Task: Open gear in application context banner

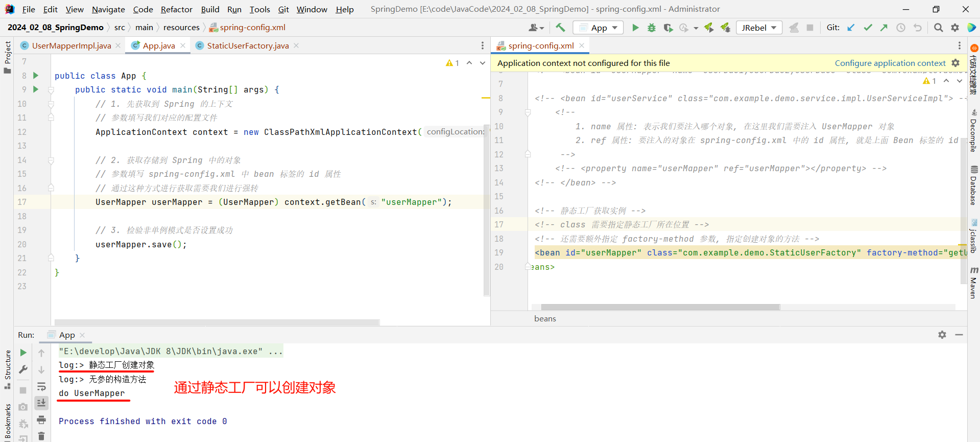Action: click(955, 63)
